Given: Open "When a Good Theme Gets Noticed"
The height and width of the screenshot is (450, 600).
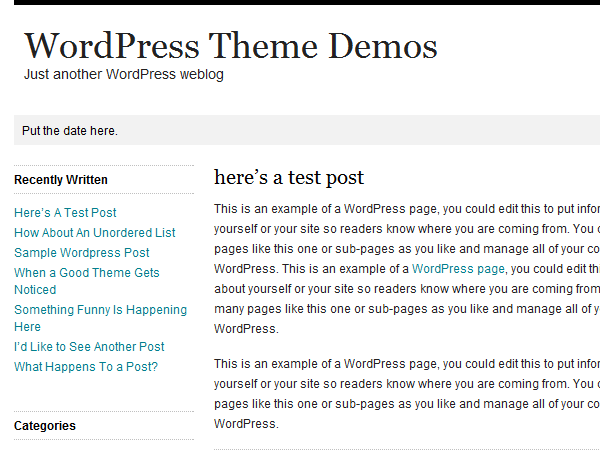Looking at the screenshot, I should (86, 281).
